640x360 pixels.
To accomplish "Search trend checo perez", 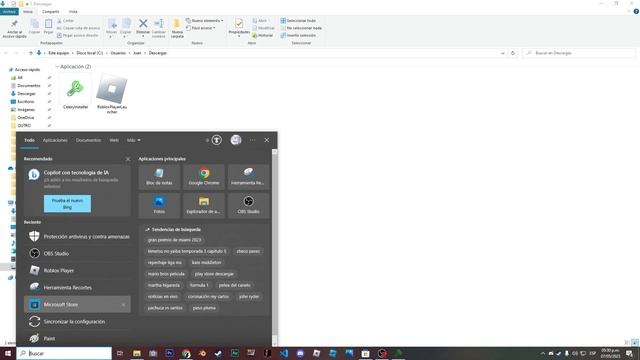I will (248, 251).
